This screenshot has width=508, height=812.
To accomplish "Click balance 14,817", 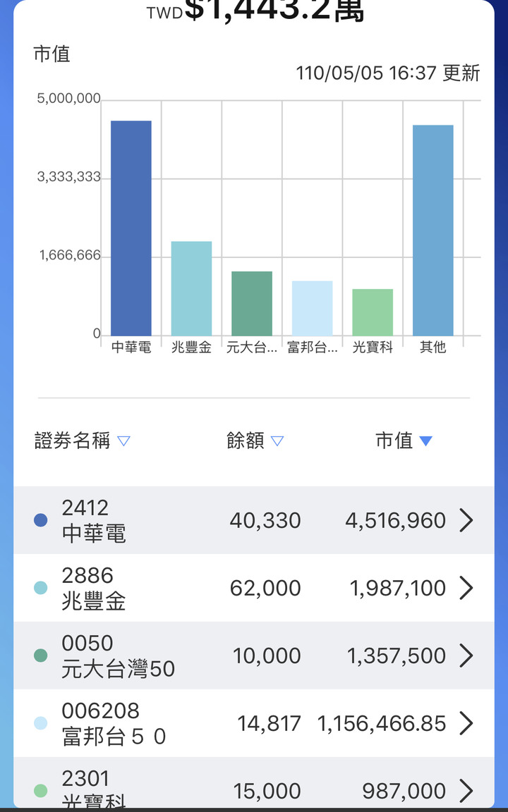I will 269,723.
